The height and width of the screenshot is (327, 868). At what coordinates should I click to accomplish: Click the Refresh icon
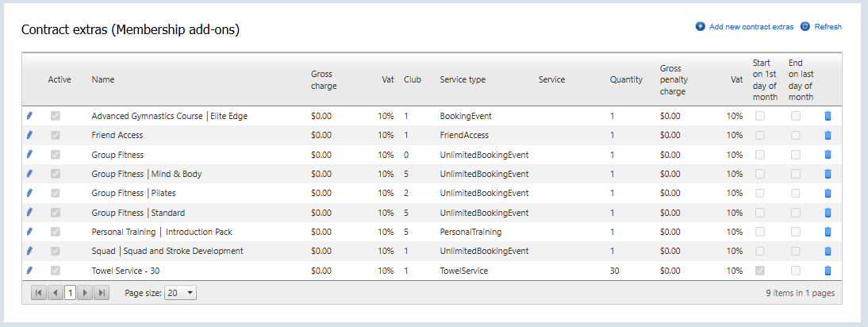click(x=805, y=26)
